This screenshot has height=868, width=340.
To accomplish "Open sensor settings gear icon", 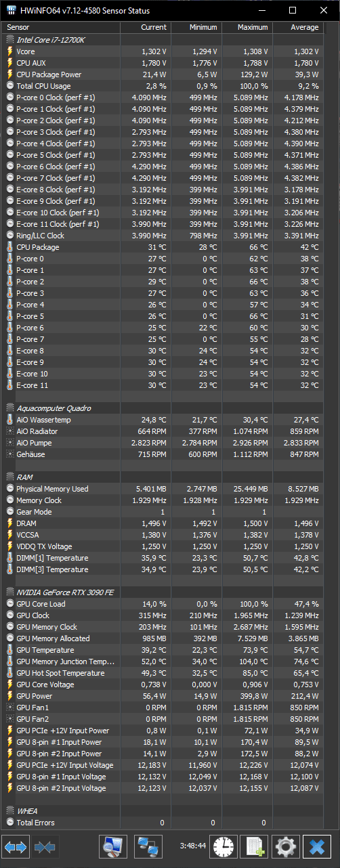I will 286,846.
